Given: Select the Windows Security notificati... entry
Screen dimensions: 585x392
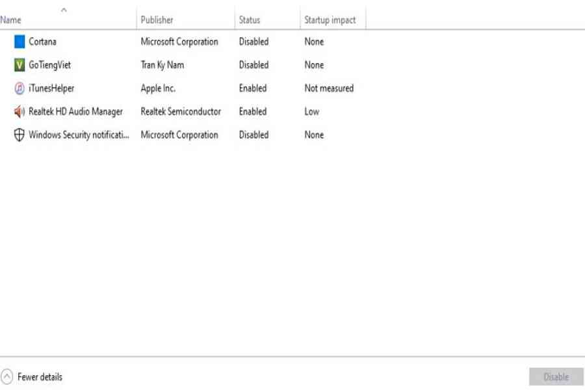Looking at the screenshot, I should coord(79,135).
